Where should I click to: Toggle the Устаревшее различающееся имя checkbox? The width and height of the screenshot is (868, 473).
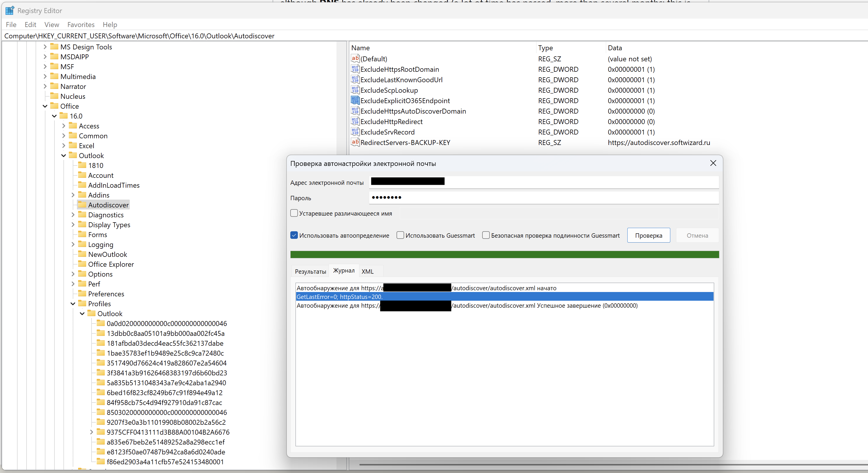point(294,213)
